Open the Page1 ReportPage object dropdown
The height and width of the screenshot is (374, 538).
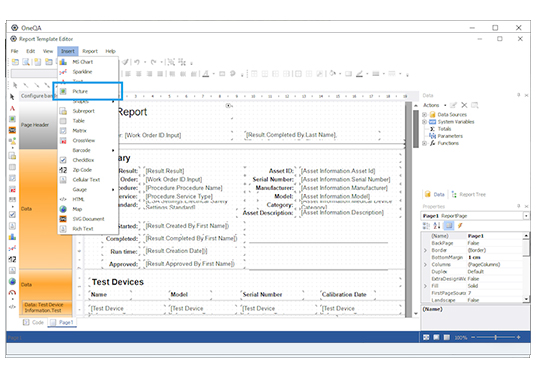(x=526, y=216)
